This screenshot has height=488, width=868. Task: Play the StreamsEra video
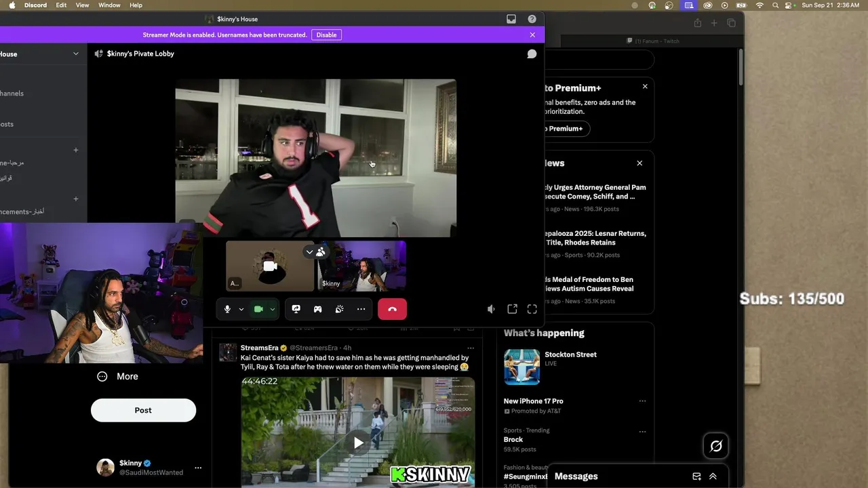[358, 443]
